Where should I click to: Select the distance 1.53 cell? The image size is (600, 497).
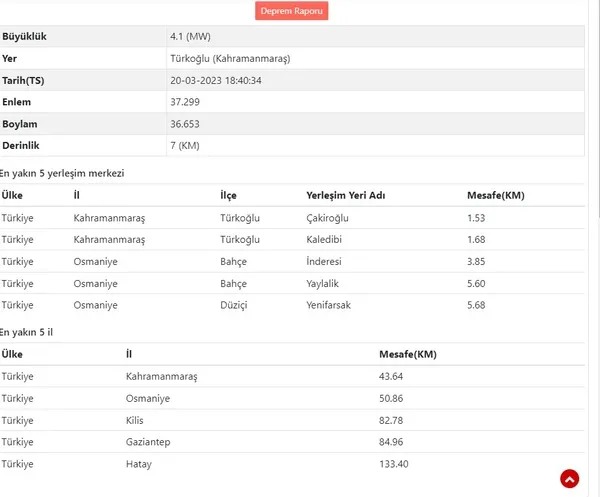[x=476, y=218]
